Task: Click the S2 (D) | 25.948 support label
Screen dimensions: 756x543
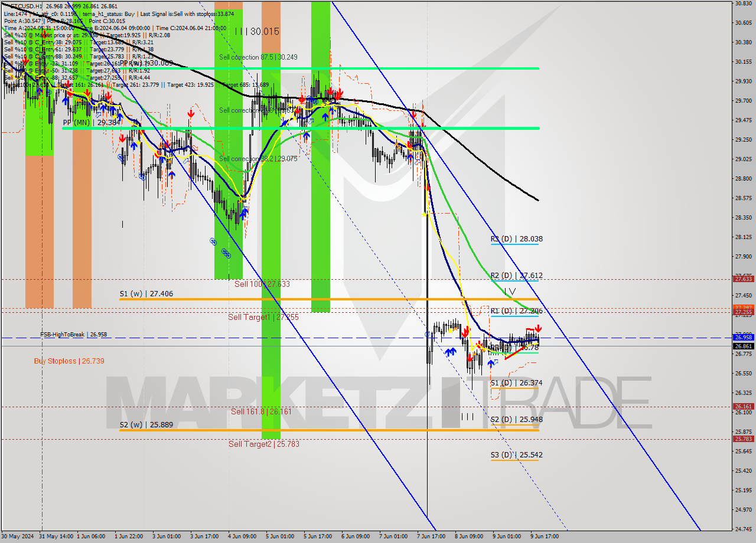Action: pos(516,420)
